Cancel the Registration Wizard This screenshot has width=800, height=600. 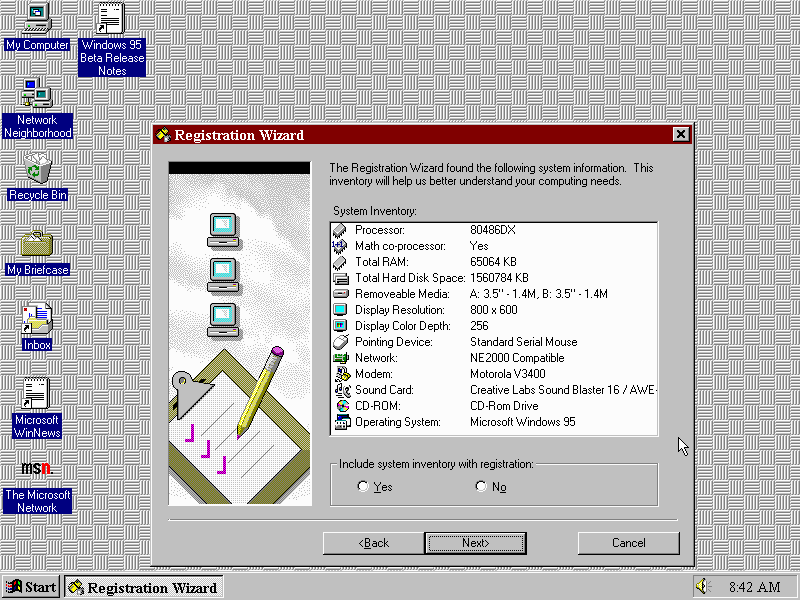(628, 543)
